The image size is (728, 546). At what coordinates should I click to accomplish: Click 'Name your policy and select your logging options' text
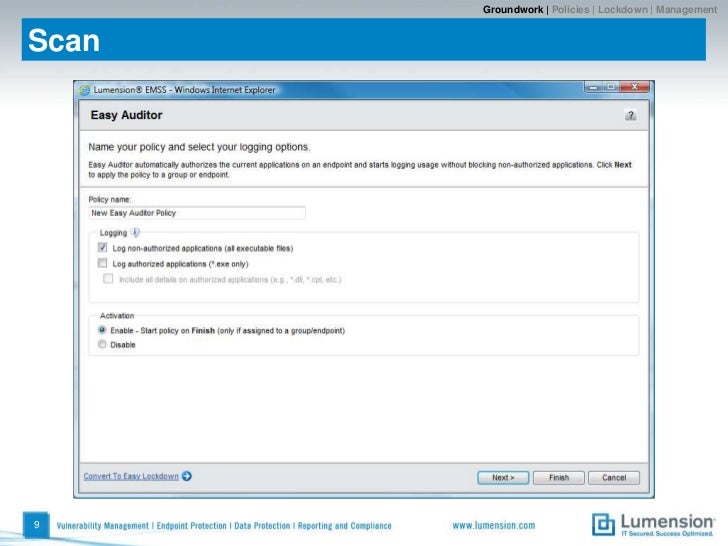click(199, 147)
